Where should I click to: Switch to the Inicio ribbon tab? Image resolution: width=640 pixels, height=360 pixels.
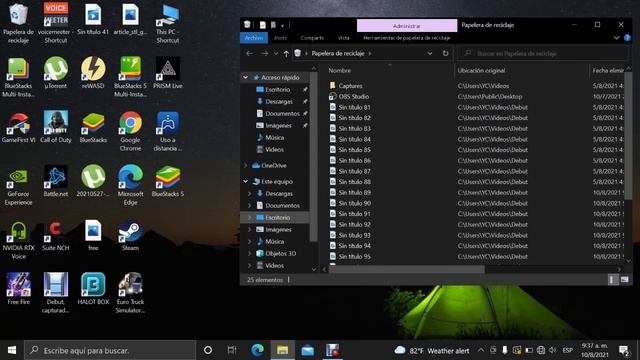(x=280, y=38)
